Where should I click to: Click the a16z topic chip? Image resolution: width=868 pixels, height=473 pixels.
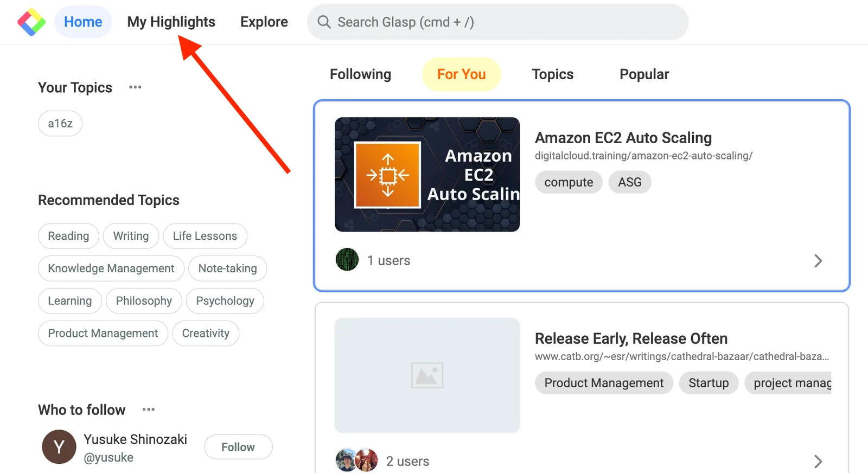coord(60,124)
